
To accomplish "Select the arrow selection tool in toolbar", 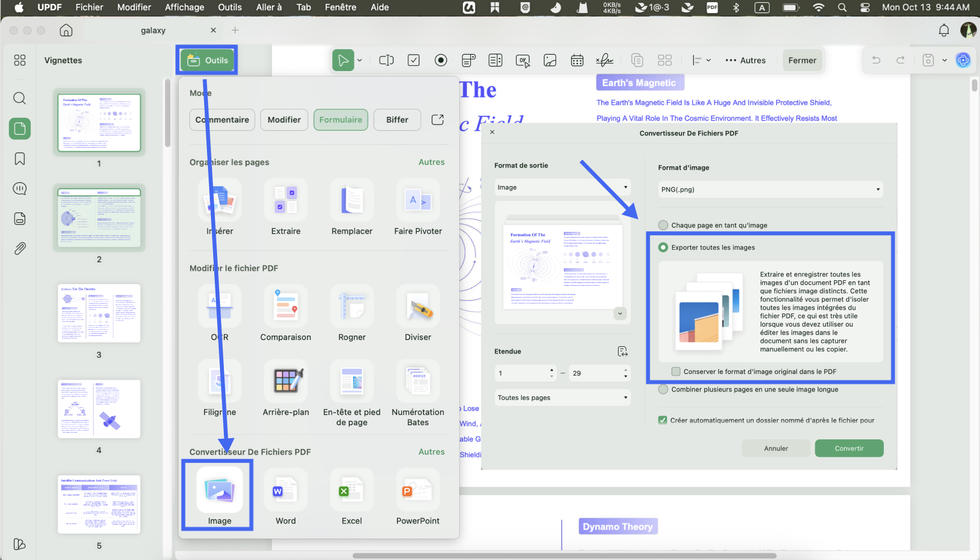I will point(343,60).
